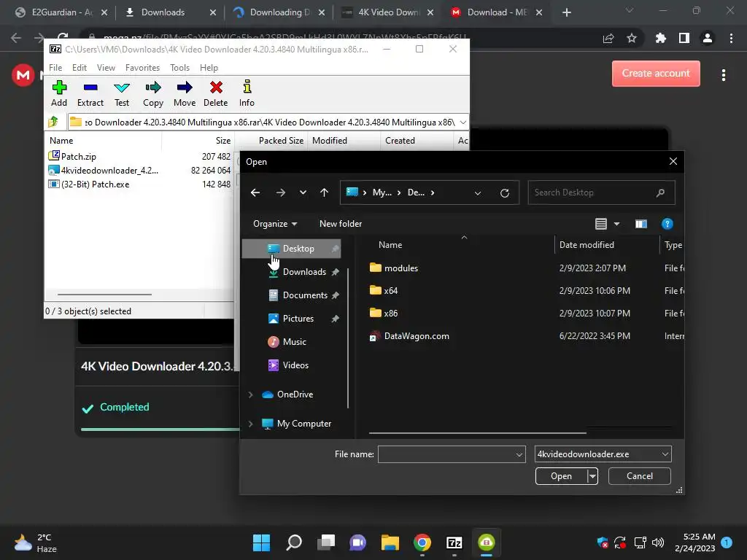This screenshot has width=747, height=560.
Task: Open the Edit menu in 7-Zip
Action: tap(79, 68)
